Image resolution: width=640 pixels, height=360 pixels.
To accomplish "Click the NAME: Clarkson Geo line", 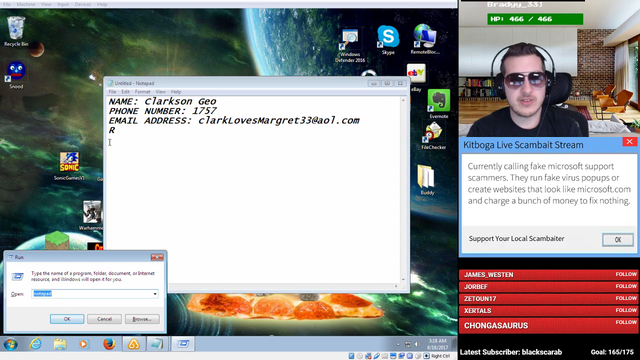I will click(x=162, y=102).
